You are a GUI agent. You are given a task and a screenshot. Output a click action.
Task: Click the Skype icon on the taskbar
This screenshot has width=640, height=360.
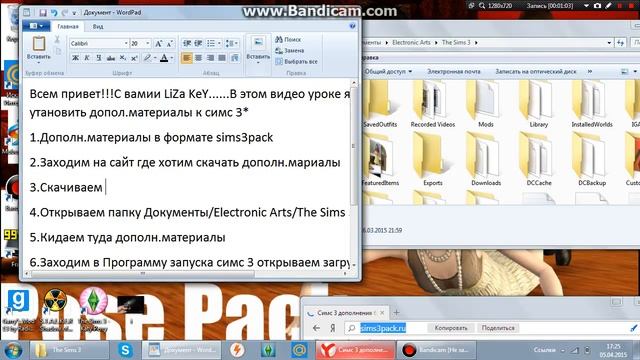[x=125, y=350]
